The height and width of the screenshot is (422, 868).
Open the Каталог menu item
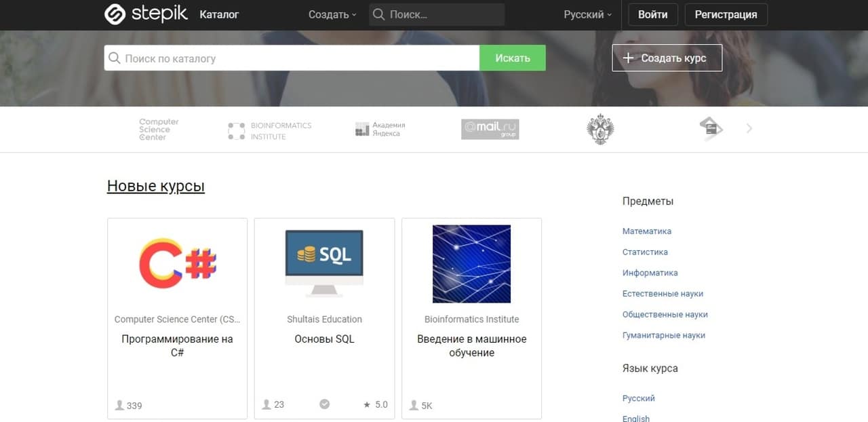[x=219, y=14]
